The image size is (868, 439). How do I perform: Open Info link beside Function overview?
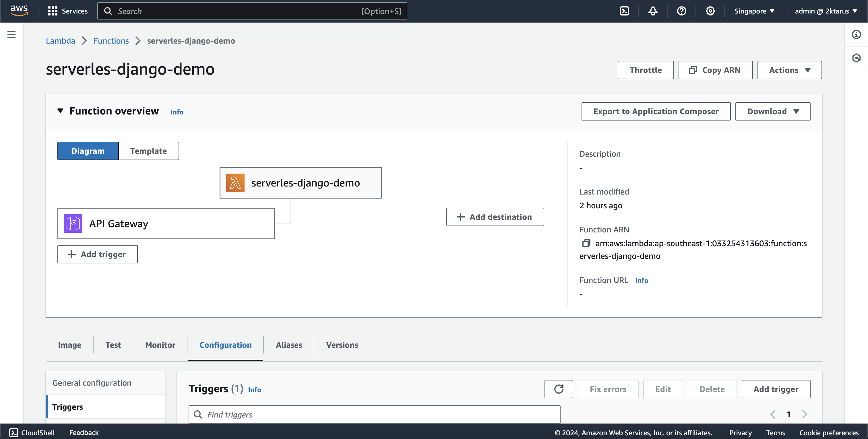click(x=177, y=112)
